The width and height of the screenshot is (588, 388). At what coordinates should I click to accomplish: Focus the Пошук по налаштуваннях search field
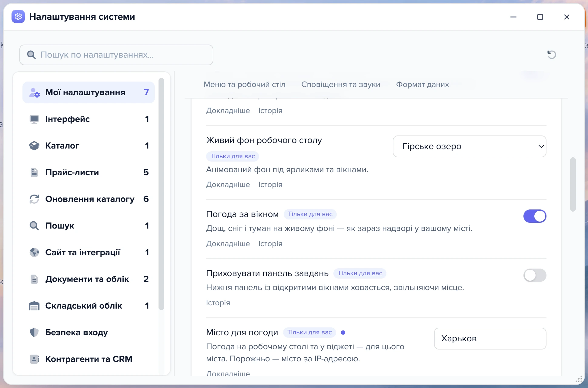[116, 55]
